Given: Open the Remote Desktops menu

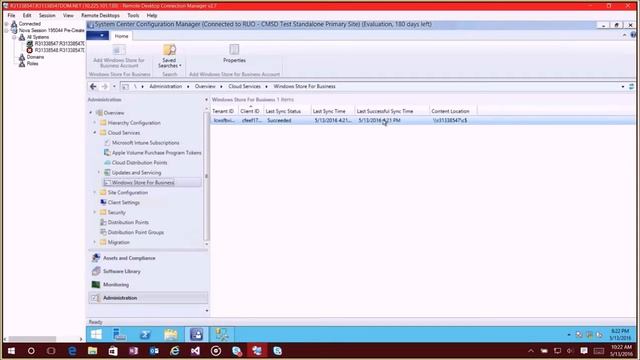Looking at the screenshot, I should tap(100, 16).
